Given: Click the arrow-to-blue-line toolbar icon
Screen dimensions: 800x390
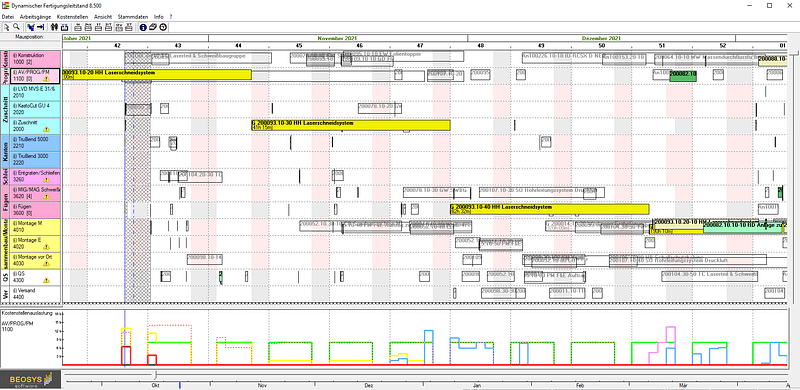Looking at the screenshot, I should [41, 27].
